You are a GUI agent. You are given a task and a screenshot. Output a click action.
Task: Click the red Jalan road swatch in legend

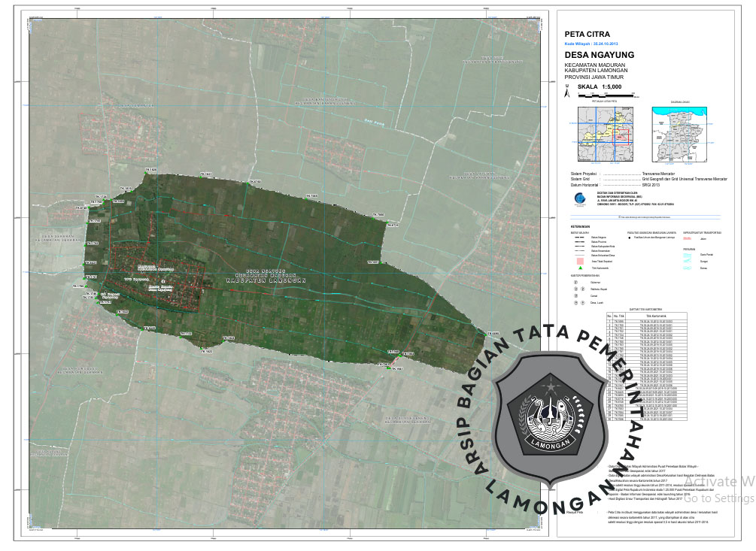tap(688, 238)
